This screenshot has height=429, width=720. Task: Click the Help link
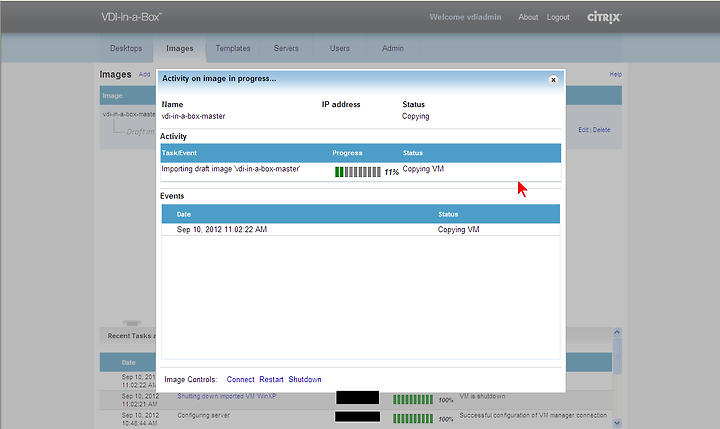point(615,74)
